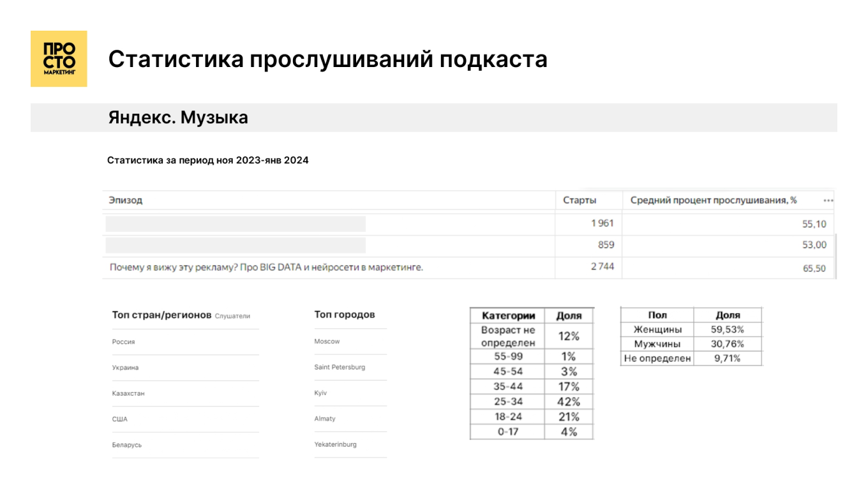Select the Женщины row label

point(657,329)
